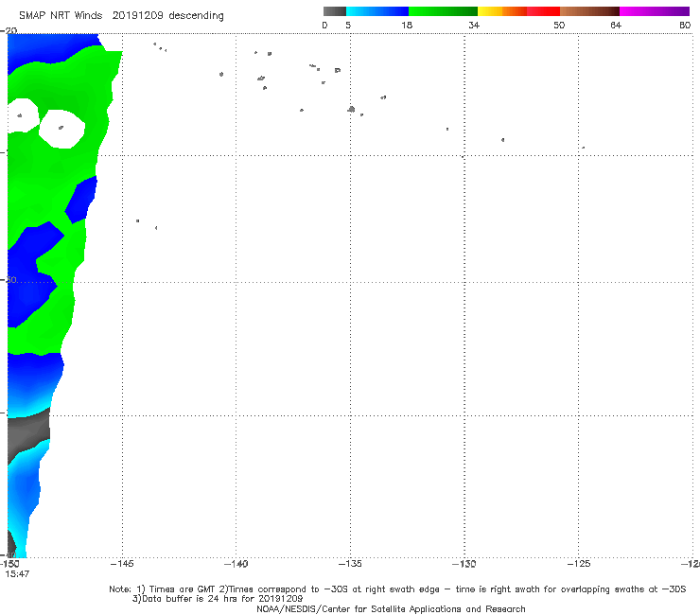The height and width of the screenshot is (615, 700).
Task: Pick the yellow-orange segment of the color bar
Action: click(501, 11)
